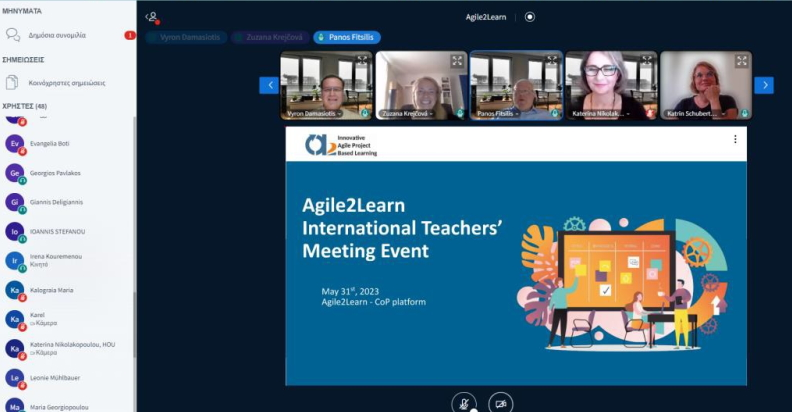This screenshot has height=412, width=792.
Task: Select user name Evangelia Boti
Action: pyautogui.click(x=50, y=144)
